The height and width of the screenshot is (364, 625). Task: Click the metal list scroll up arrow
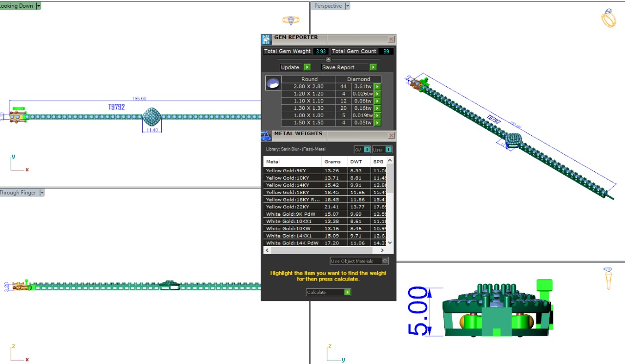click(390, 160)
